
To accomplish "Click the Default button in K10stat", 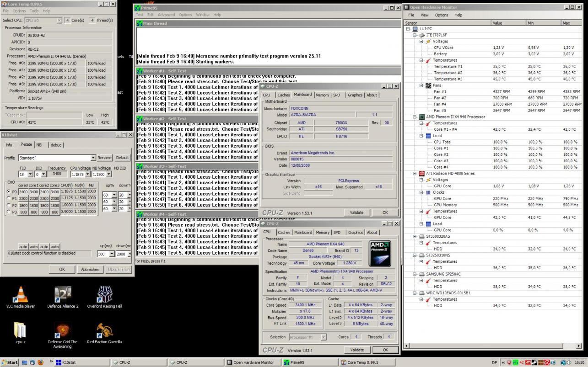I will (122, 158).
